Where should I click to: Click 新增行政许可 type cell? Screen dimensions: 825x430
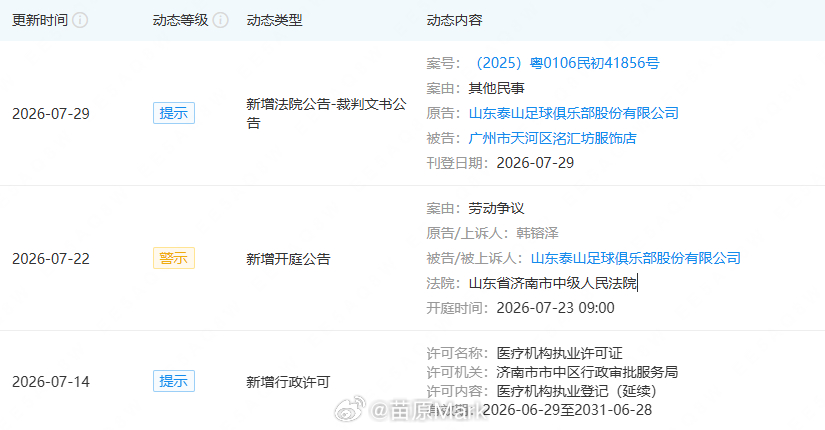click(288, 382)
